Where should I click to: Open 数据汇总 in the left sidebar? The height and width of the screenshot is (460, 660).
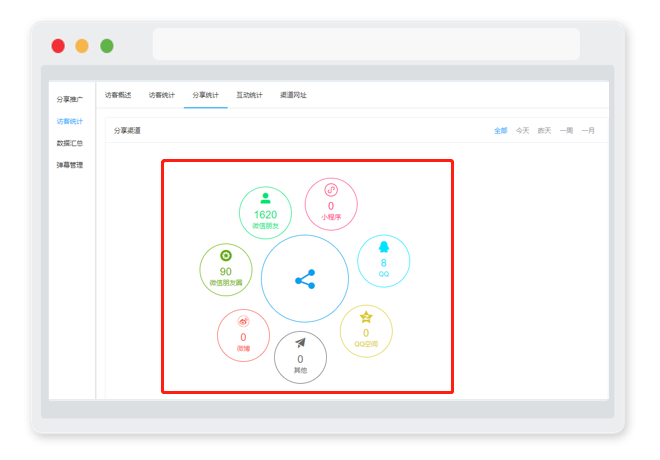(70, 143)
